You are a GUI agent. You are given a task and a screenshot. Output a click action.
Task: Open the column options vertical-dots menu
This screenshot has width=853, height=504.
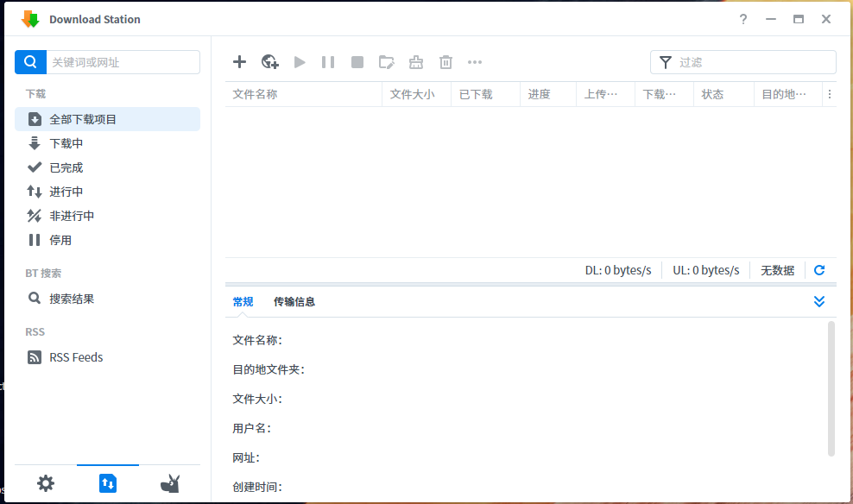(830, 94)
